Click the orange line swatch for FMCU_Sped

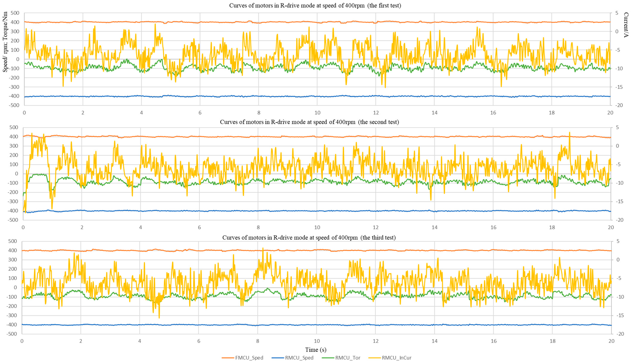[228, 358]
